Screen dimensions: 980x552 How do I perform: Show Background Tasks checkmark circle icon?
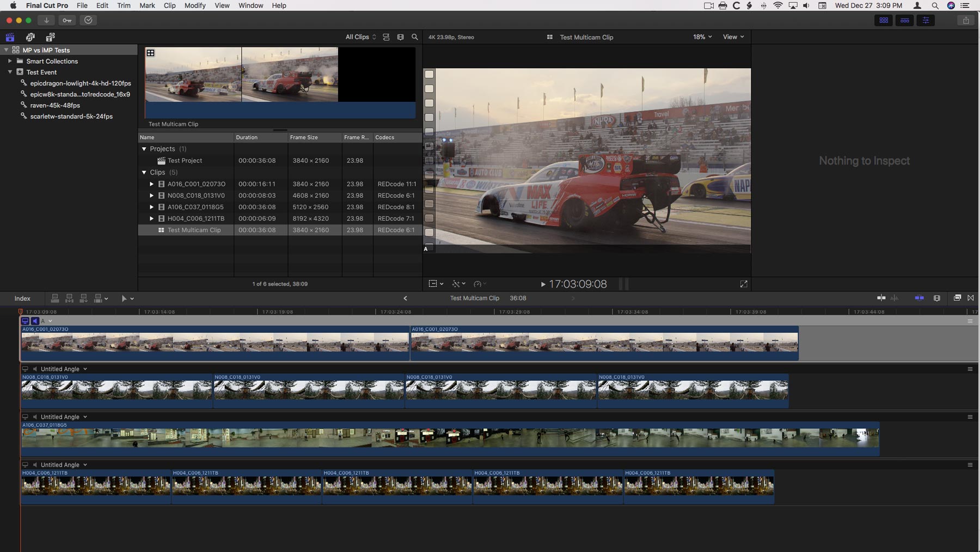tap(88, 20)
